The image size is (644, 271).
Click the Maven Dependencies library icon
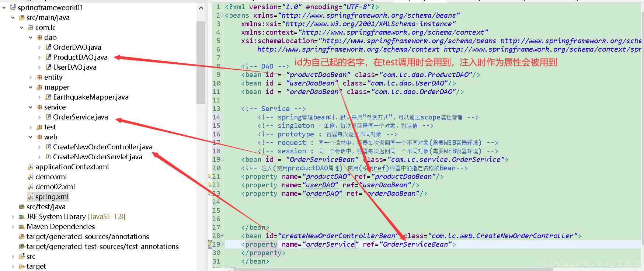[22, 226]
